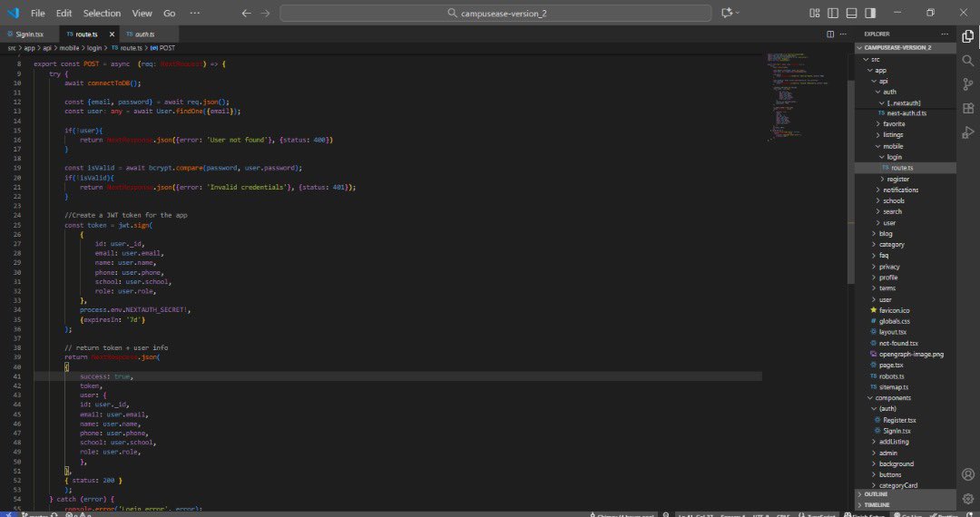Expand the TIMELINE section
This screenshot has height=517, width=980.
pyautogui.click(x=906, y=504)
